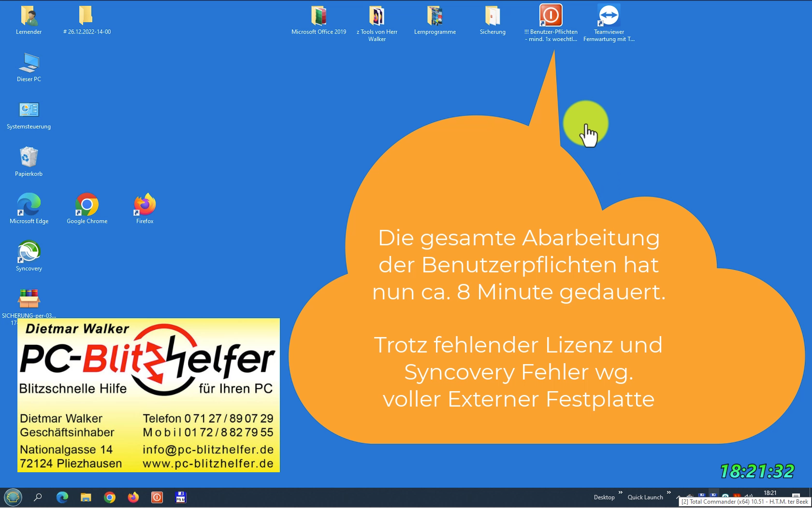812x508 pixels.
Task: Expand the Desktop toolbar chevron
Action: pyautogui.click(x=620, y=493)
